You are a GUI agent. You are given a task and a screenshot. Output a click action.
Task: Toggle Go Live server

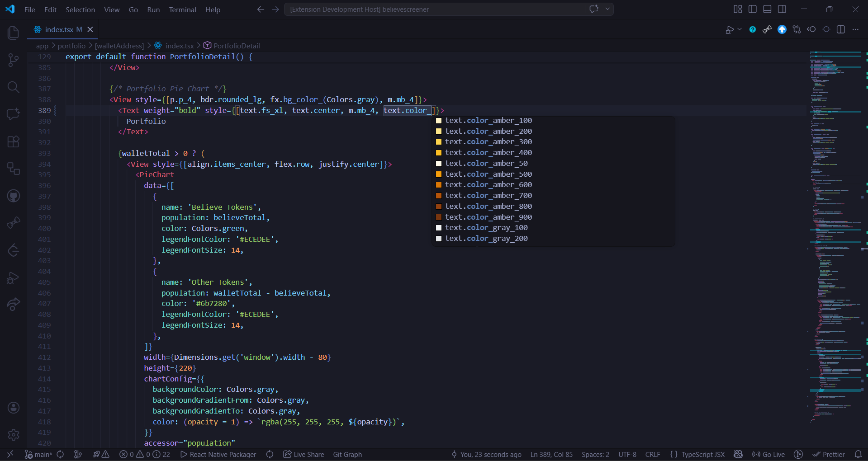[x=768, y=454]
